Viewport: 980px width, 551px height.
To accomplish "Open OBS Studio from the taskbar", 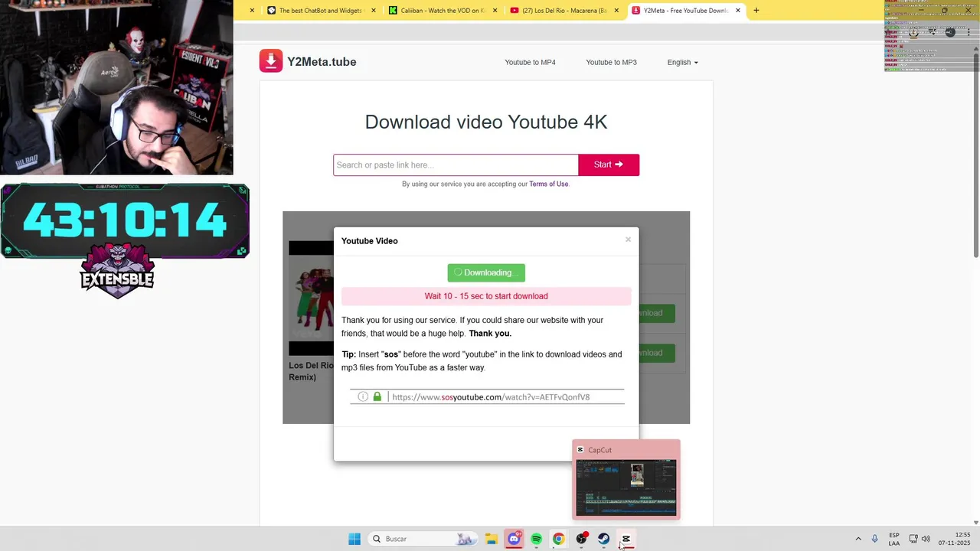I will coord(581,539).
